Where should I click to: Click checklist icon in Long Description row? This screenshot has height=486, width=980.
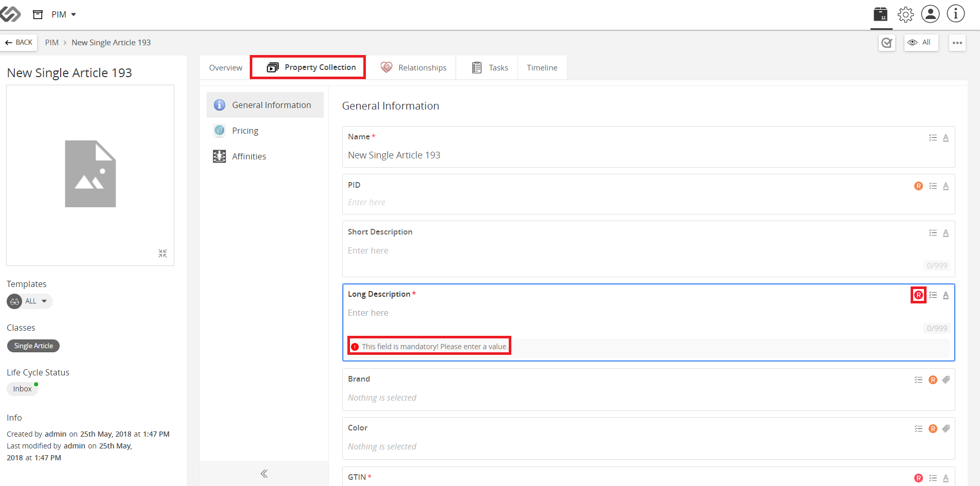[x=933, y=295]
